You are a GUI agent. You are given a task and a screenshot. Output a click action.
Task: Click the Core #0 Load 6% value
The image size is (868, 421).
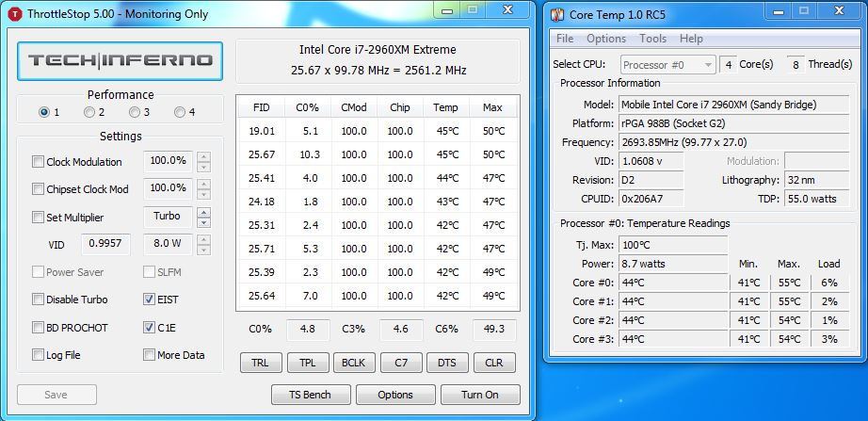829,283
